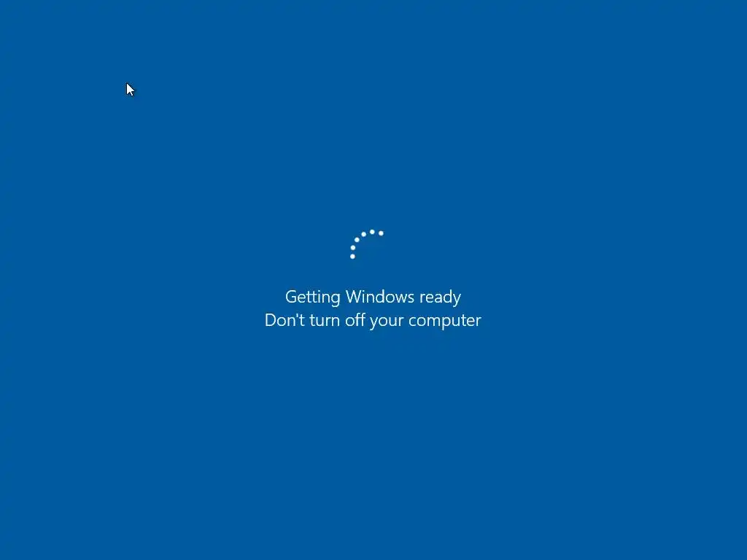The height and width of the screenshot is (560, 747).
Task: Click the final letter r in "computer"
Action: click(478, 322)
